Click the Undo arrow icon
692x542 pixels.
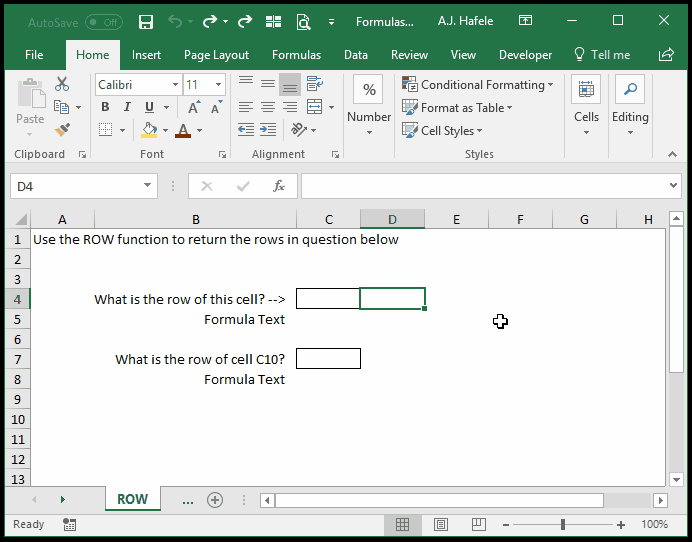pyautogui.click(x=175, y=21)
